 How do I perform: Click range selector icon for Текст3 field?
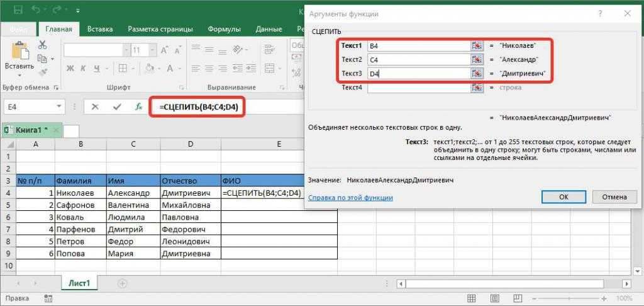pos(477,74)
